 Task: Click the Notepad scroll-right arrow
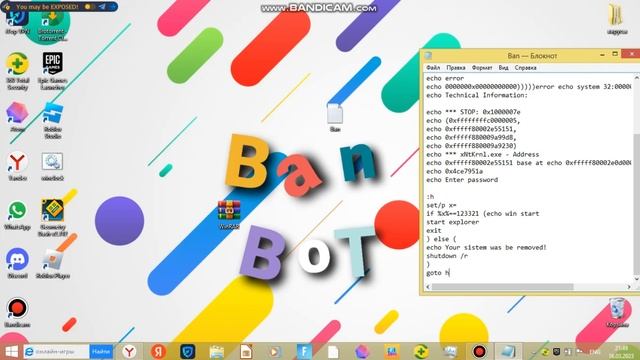click(629, 287)
